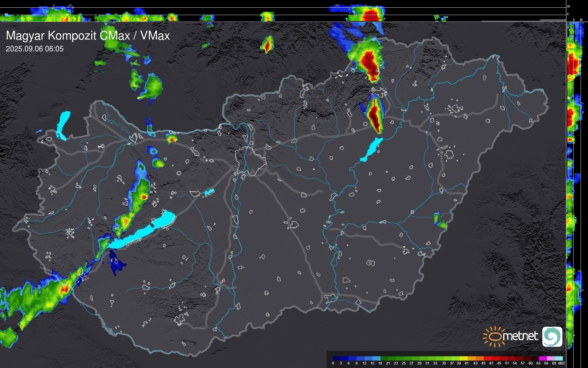This screenshot has height=368, width=588.
Task: Click Lake Balaton on the map
Action: click(x=141, y=233)
